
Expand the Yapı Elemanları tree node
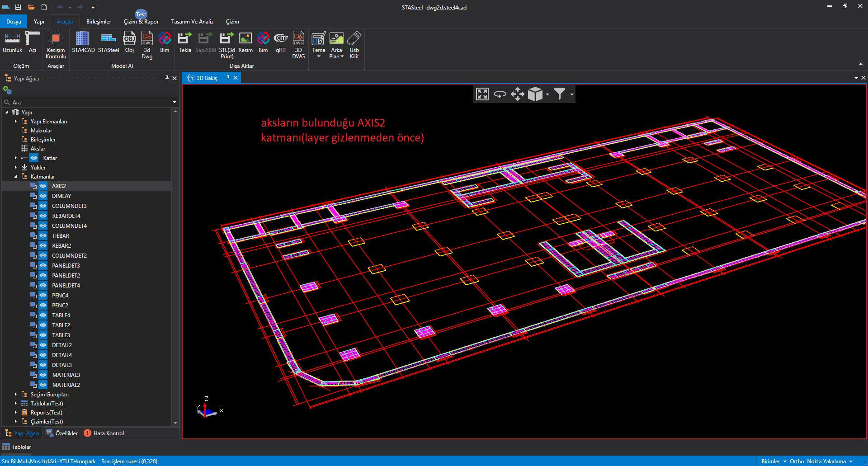16,122
